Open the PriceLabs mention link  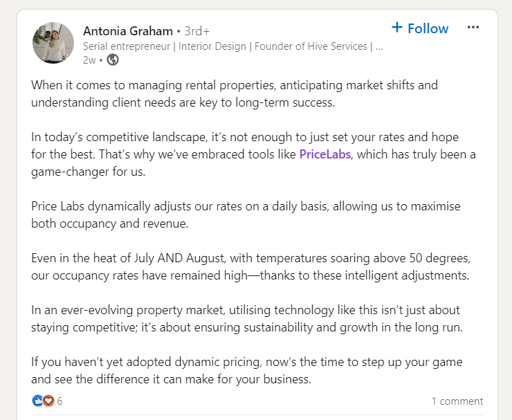325,154
